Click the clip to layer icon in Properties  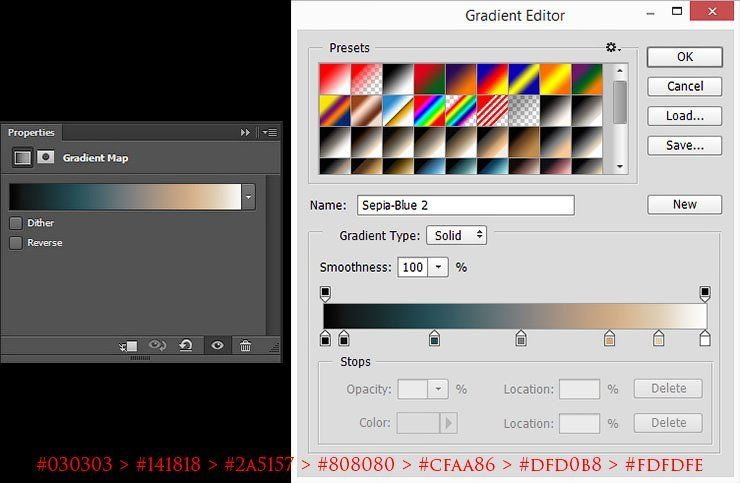click(x=128, y=346)
